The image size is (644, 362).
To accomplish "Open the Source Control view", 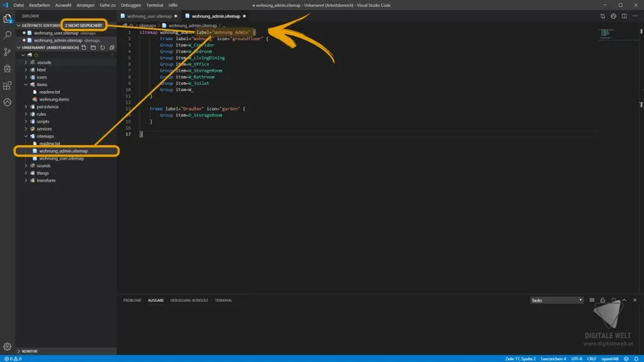I will tap(8, 52).
